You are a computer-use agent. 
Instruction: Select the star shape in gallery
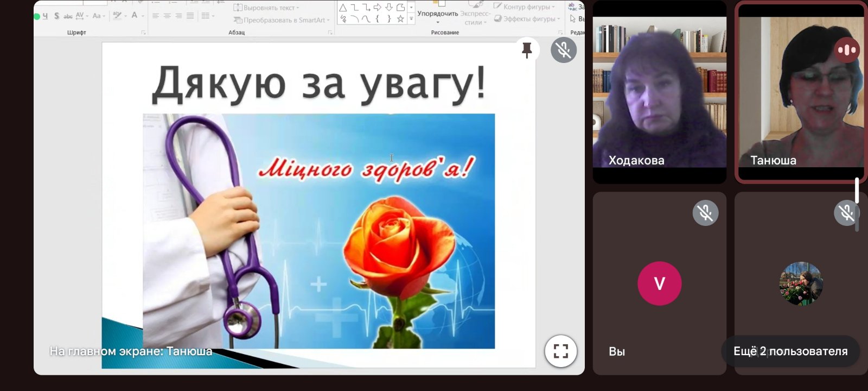[x=400, y=19]
